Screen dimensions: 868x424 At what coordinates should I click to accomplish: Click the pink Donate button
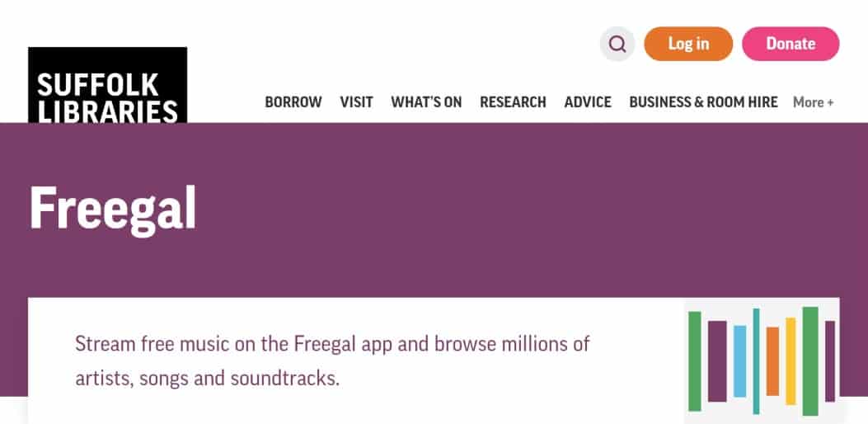791,45
